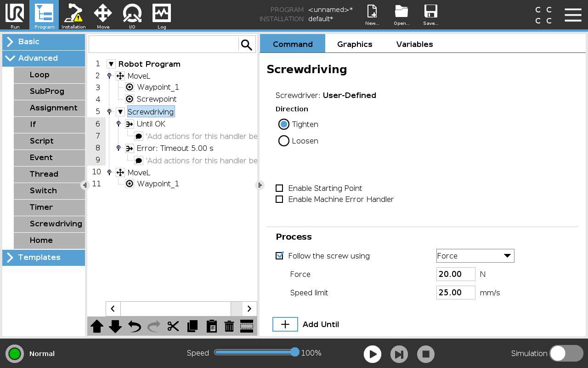Open the Variables tab
This screenshot has width=588, height=368.
[414, 44]
